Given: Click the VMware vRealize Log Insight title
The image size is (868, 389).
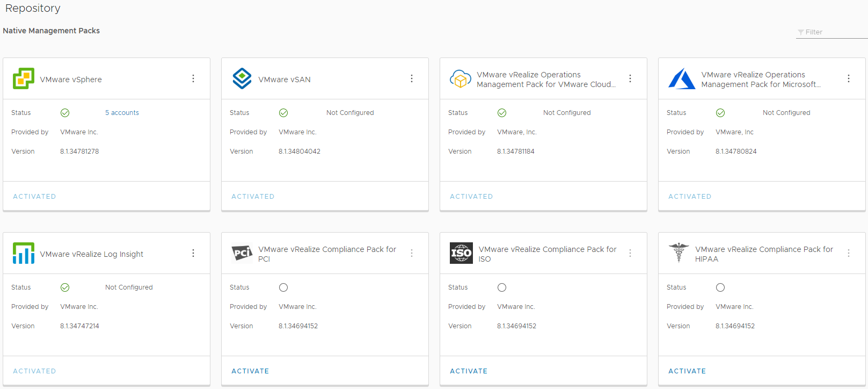Looking at the screenshot, I should [x=92, y=254].
